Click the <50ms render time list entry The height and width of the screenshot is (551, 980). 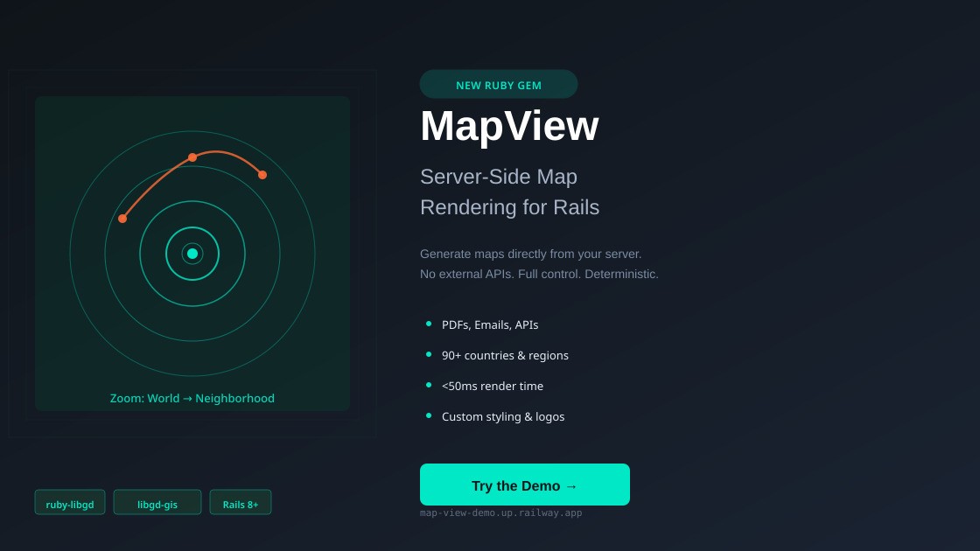[493, 386]
